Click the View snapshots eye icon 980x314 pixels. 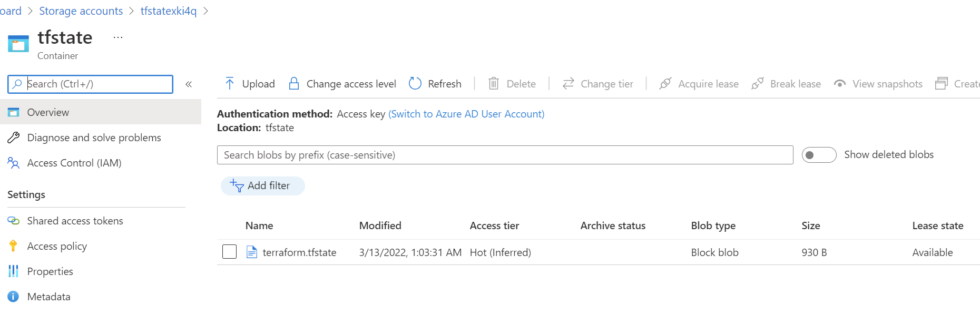pos(840,83)
